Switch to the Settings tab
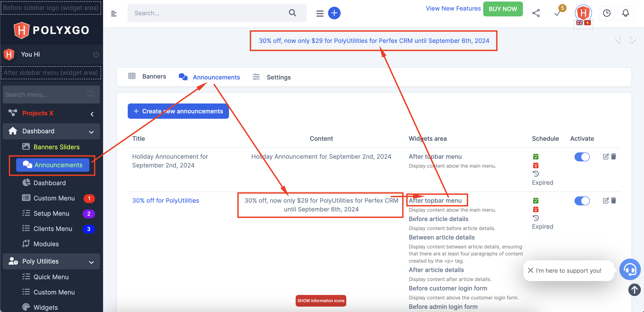The image size is (644, 312). click(279, 77)
